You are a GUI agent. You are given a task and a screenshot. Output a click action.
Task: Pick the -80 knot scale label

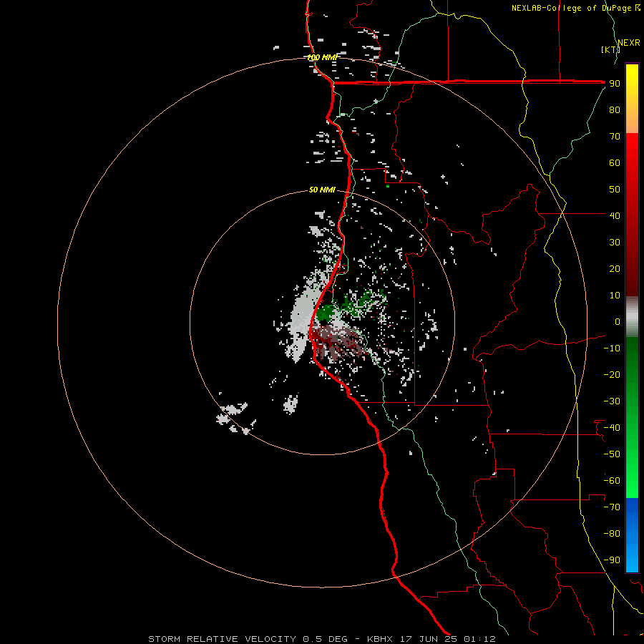[612, 534]
